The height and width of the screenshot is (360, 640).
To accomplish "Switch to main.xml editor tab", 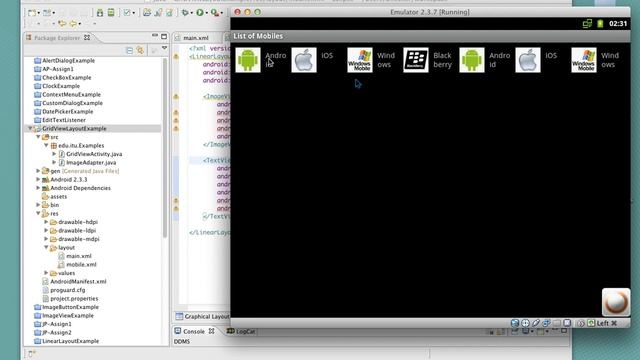I will [196, 38].
